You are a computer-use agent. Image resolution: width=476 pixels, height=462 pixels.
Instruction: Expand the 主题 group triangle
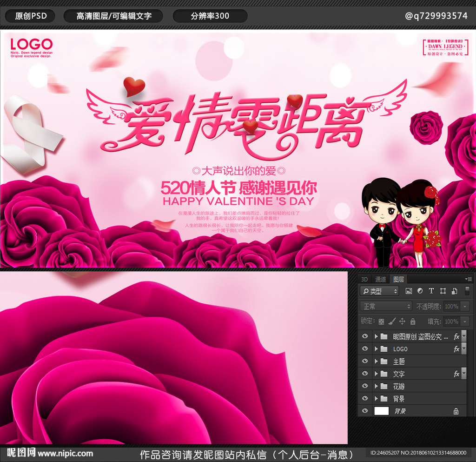coord(376,362)
